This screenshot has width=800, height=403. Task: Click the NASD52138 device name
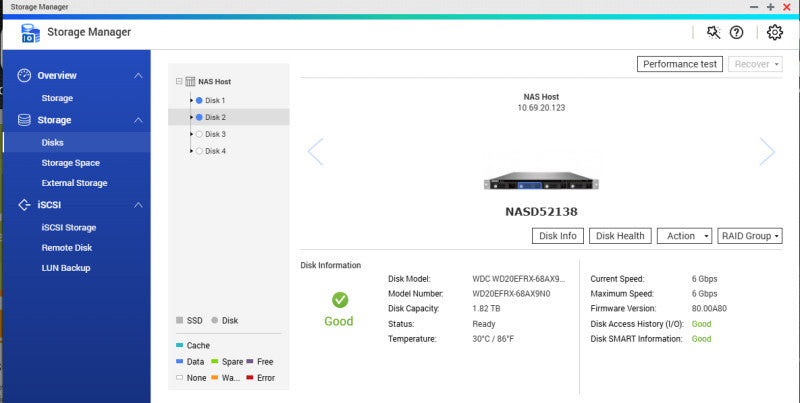(541, 211)
